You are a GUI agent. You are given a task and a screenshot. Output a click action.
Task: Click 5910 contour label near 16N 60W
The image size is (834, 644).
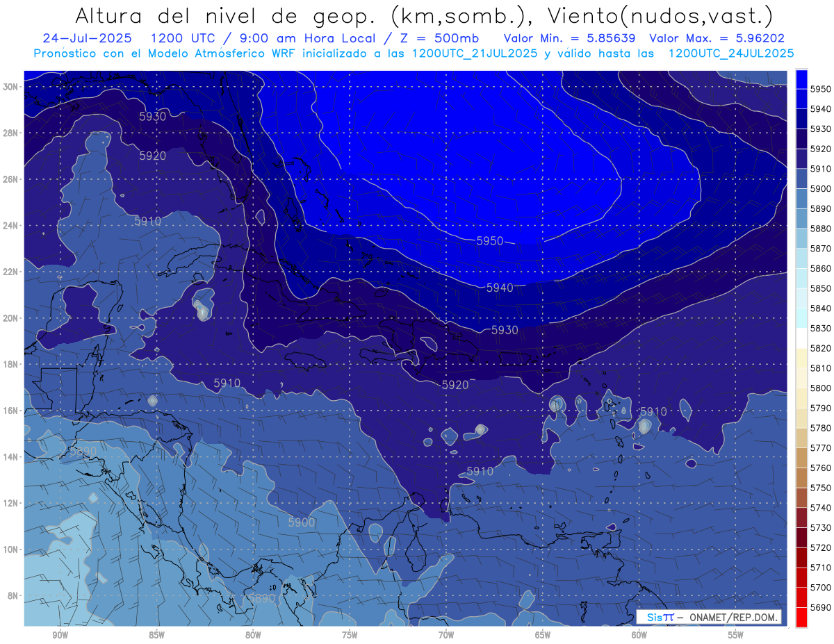653,412
